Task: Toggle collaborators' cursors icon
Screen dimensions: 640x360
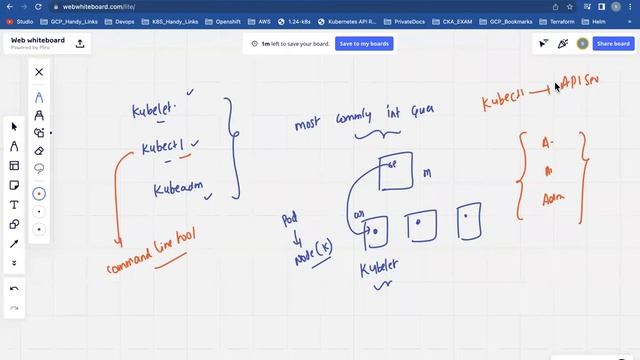Action: [544, 44]
